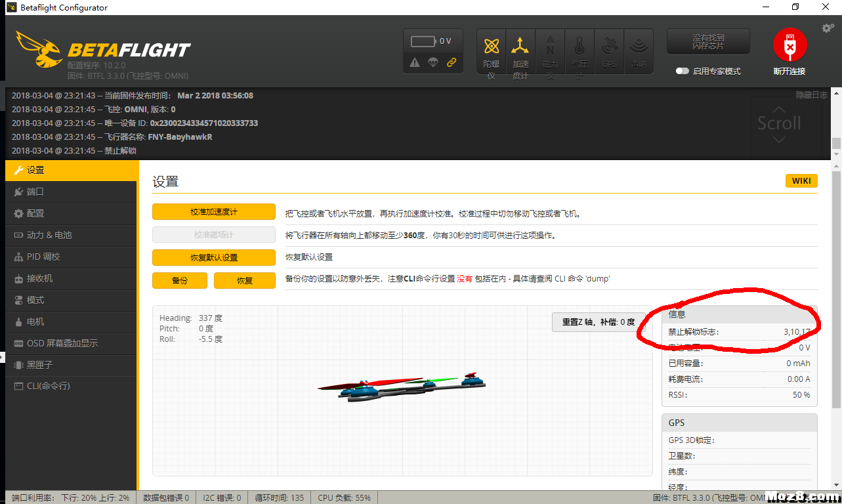
Task: Click 隐藏日志 hide log link
Action: pyautogui.click(x=812, y=95)
